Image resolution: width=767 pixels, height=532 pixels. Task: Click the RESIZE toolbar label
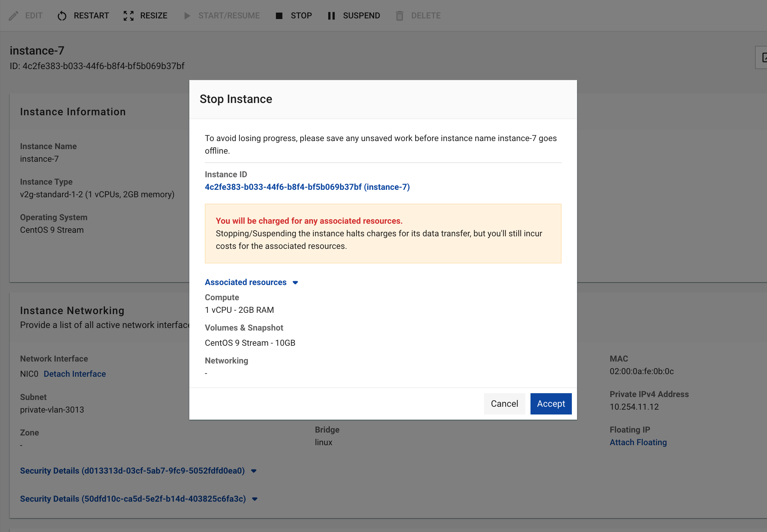coord(153,16)
